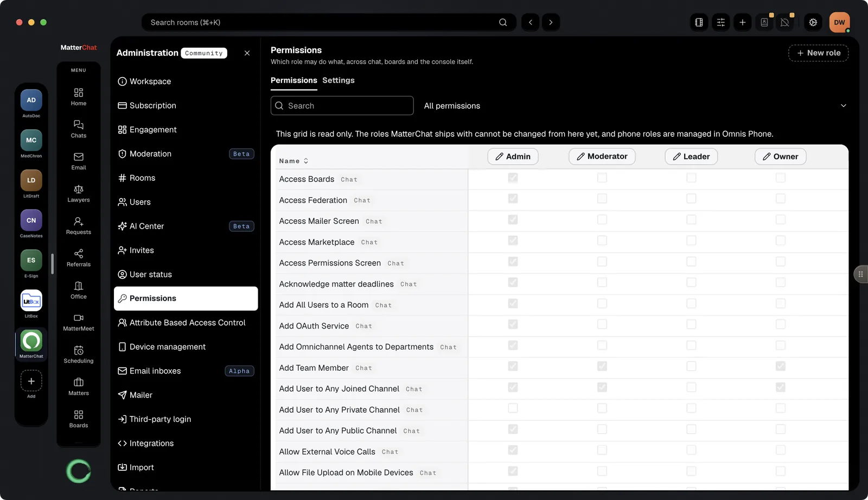This screenshot has height=500, width=868.
Task: Click the muted notifications bell icon
Action: click(784, 22)
